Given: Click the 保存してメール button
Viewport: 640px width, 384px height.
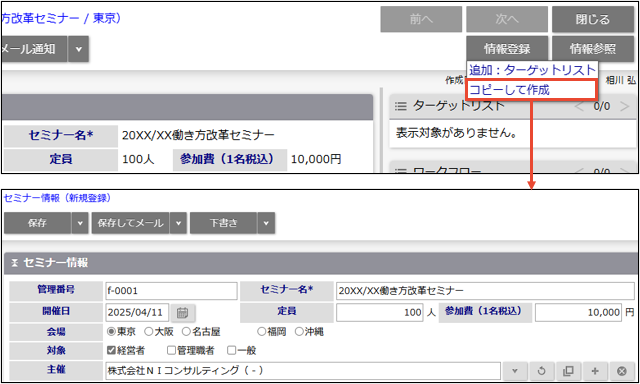Looking at the screenshot, I should [131, 223].
